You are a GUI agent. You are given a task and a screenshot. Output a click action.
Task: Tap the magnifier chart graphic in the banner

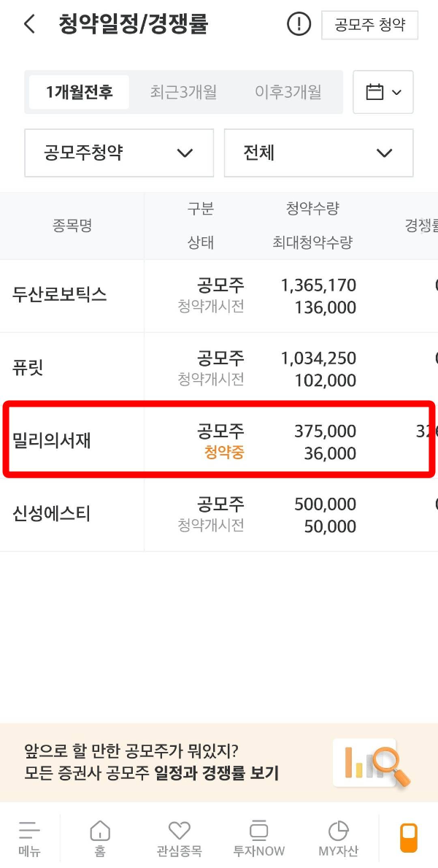pos(372,763)
